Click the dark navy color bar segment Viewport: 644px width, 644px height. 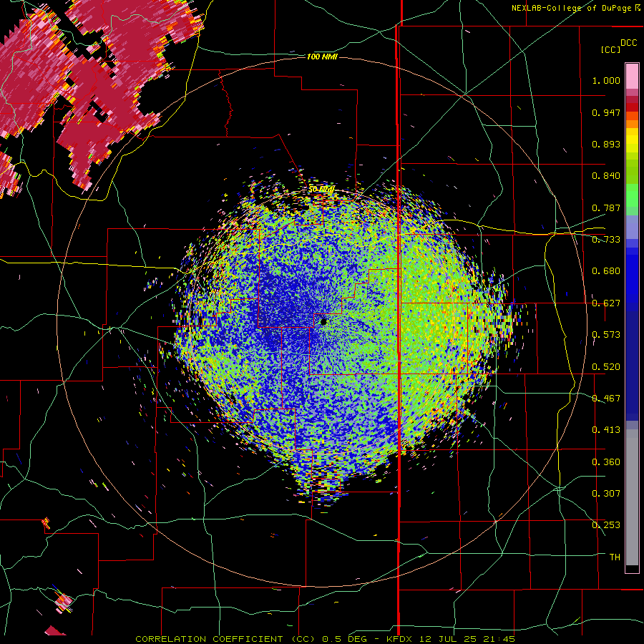click(632, 366)
